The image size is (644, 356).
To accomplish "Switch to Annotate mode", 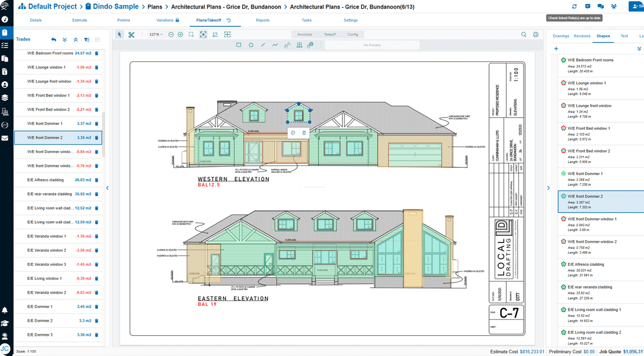I will [305, 34].
